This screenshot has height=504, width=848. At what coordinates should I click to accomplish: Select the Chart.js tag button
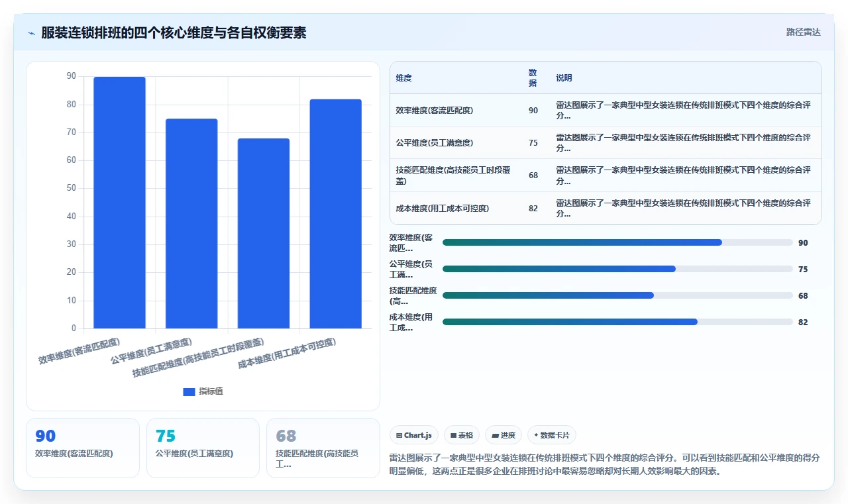pyautogui.click(x=414, y=435)
